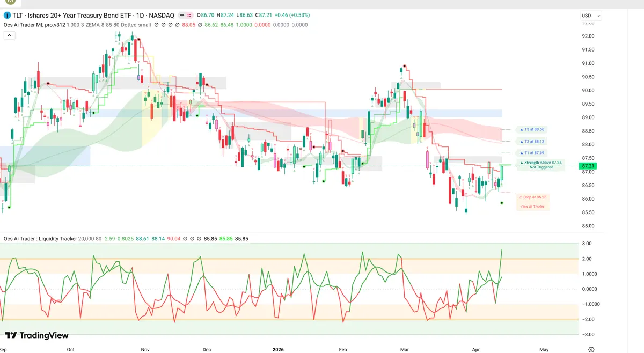Click the current price tag 87.21 on the axis
Viewport: 644px width, 353px height.
tap(587, 166)
